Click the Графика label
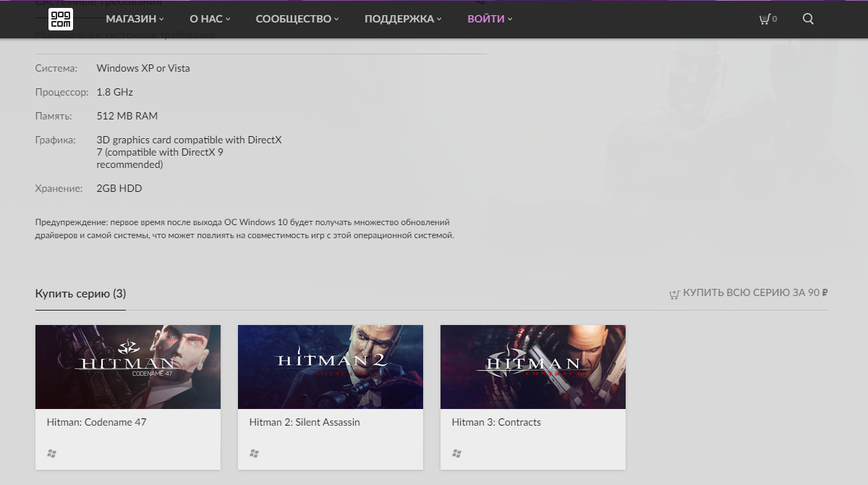The width and height of the screenshot is (868, 485). (56, 140)
